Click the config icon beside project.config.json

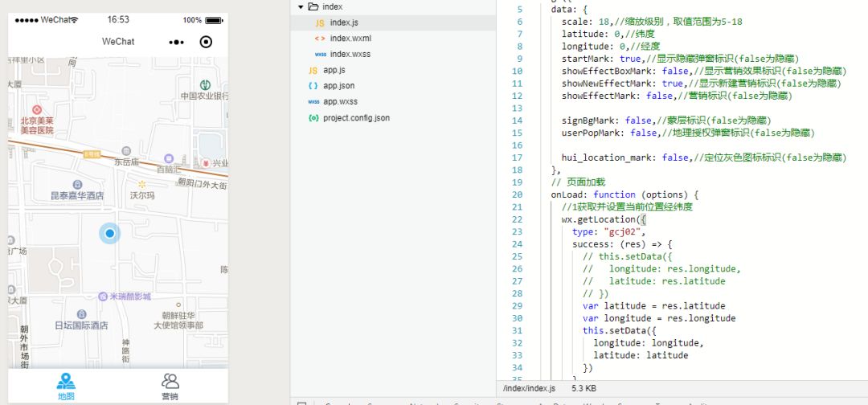(x=313, y=118)
